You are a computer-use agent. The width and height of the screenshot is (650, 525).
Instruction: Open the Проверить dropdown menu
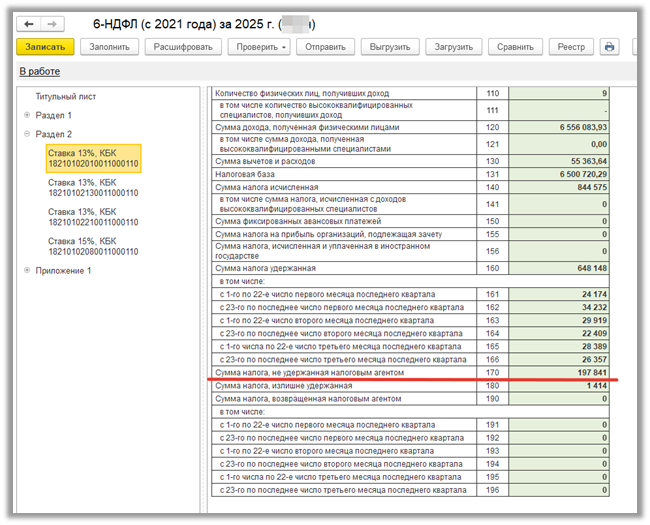point(259,47)
